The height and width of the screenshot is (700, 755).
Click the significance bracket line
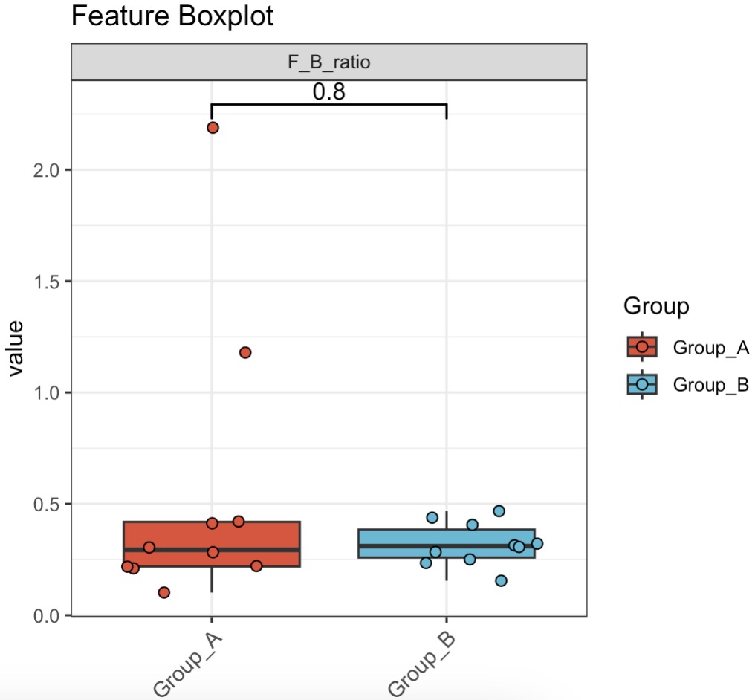(328, 105)
